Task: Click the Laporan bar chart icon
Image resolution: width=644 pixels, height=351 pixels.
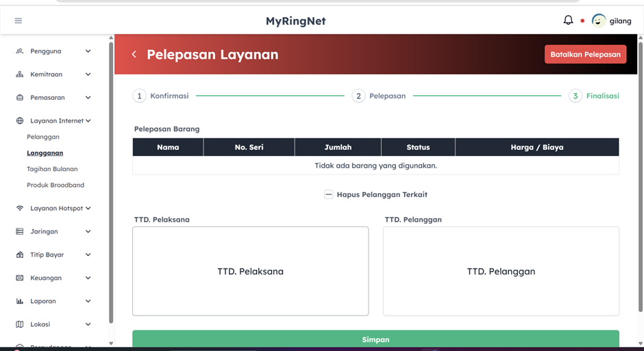Action: click(x=20, y=301)
